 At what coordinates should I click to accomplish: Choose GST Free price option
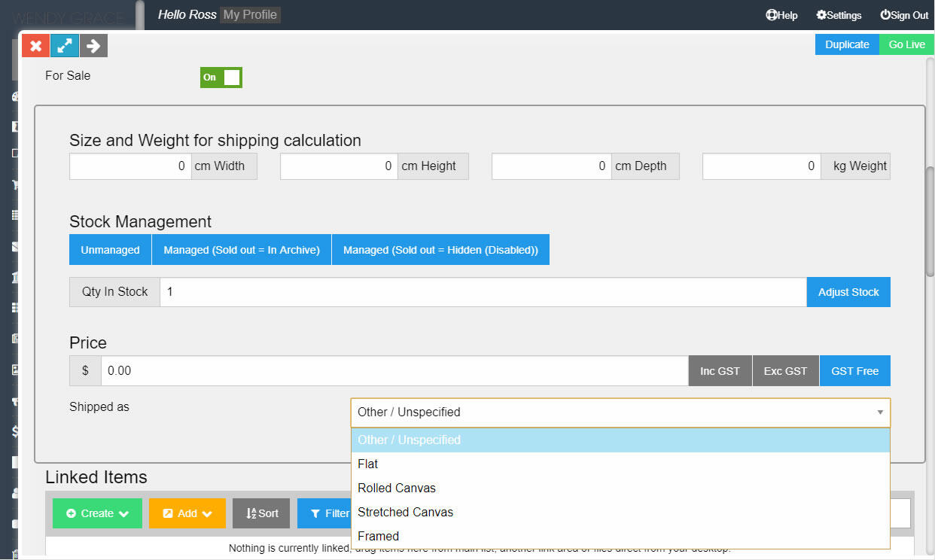(854, 371)
